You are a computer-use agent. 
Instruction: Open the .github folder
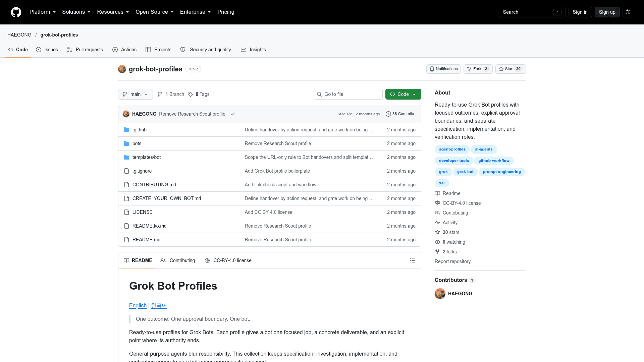coord(140,130)
